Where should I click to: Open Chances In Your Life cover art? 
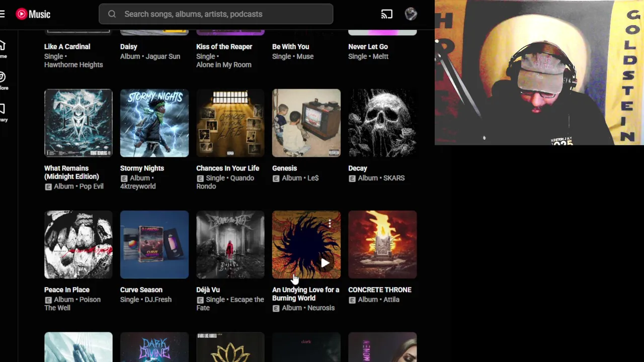point(230,123)
